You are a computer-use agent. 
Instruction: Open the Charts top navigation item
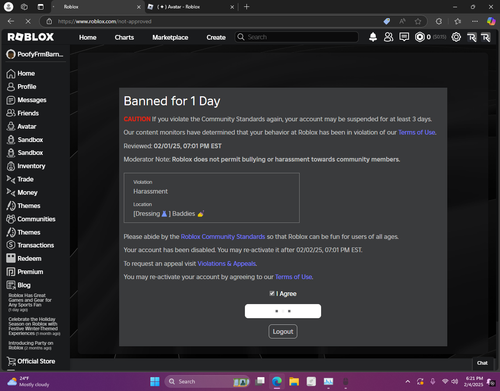point(124,37)
